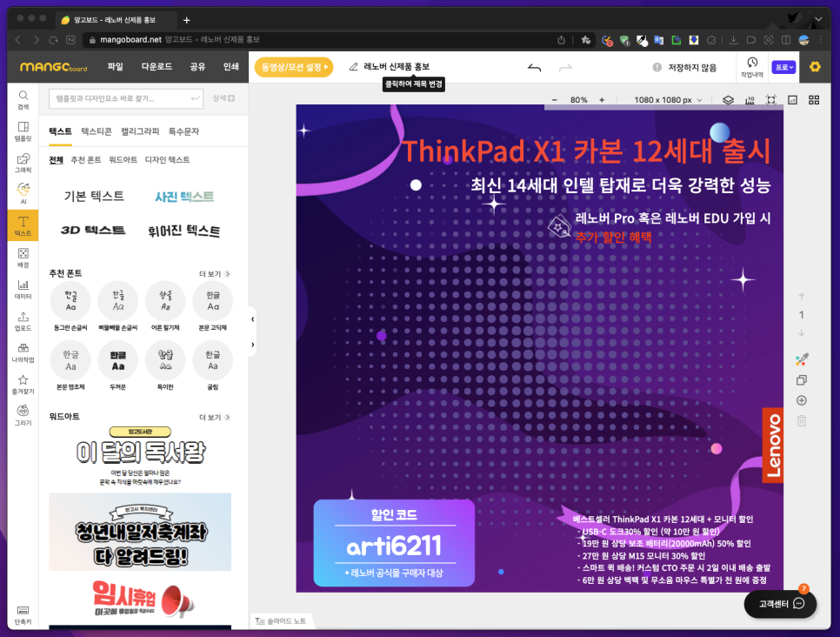Image resolution: width=840 pixels, height=637 pixels.
Task: Open the grid view of slides icon
Action: pyautogui.click(x=814, y=100)
